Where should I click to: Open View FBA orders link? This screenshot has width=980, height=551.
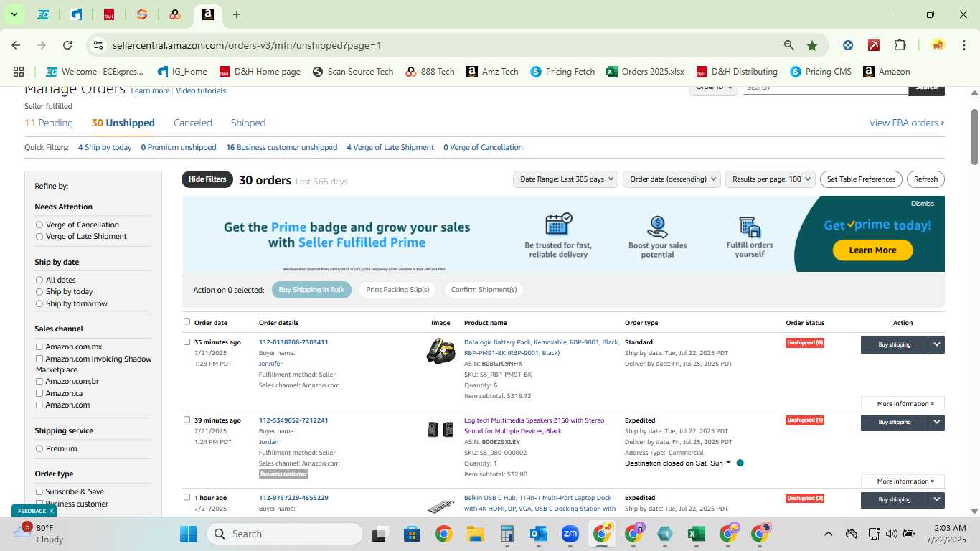tap(907, 123)
